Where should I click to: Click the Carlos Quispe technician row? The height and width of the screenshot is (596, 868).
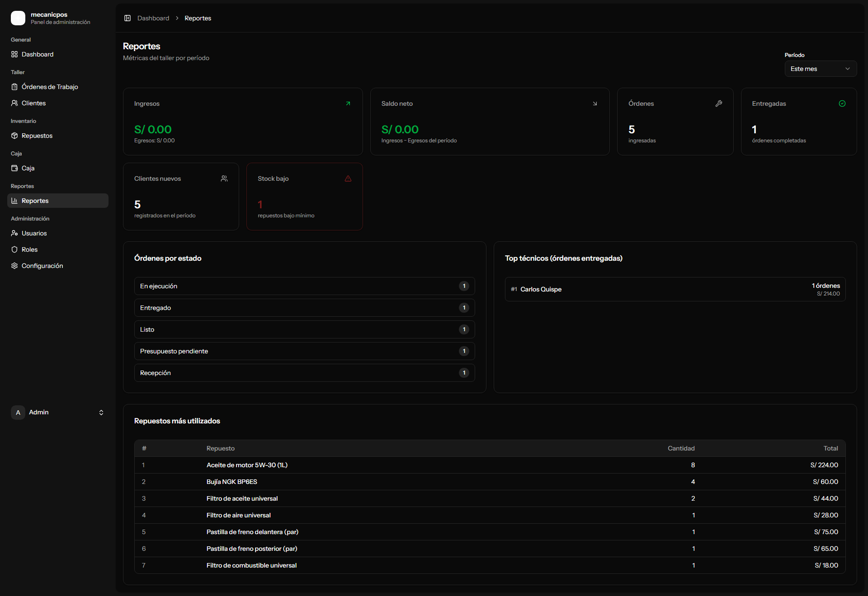[675, 289]
